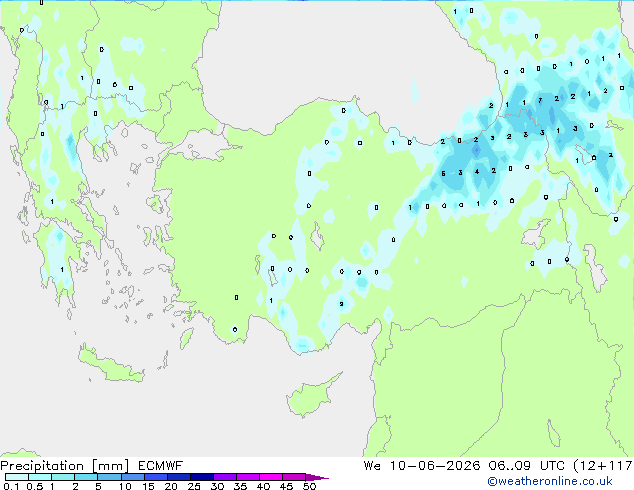Click the '30' legend scale label
This screenshot has height=490, width=634.
pyautogui.click(x=217, y=486)
